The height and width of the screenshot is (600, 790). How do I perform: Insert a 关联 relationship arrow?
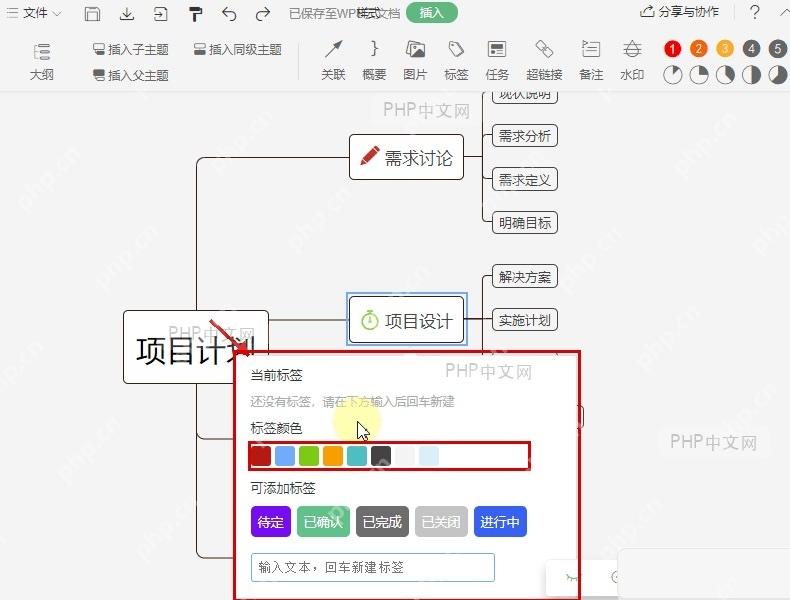(334, 61)
